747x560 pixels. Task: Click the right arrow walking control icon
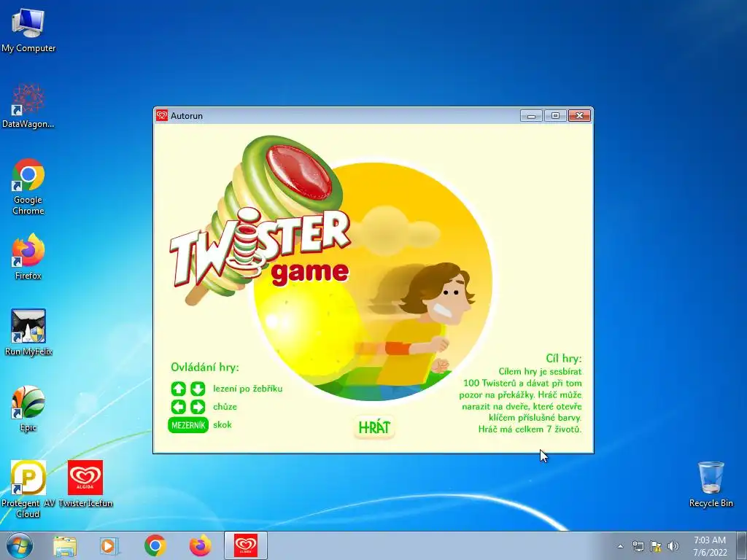[198, 407]
